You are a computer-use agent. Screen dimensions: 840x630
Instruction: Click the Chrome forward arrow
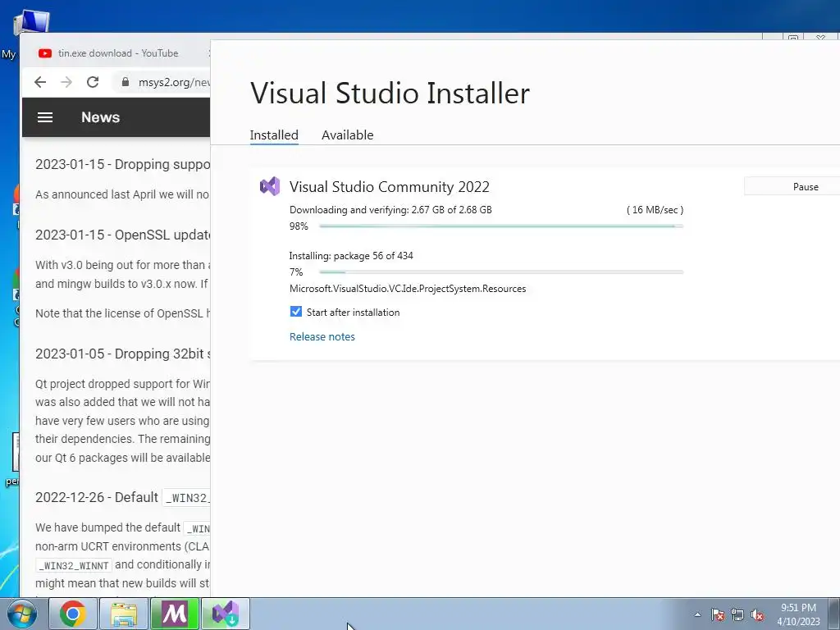pos(66,82)
